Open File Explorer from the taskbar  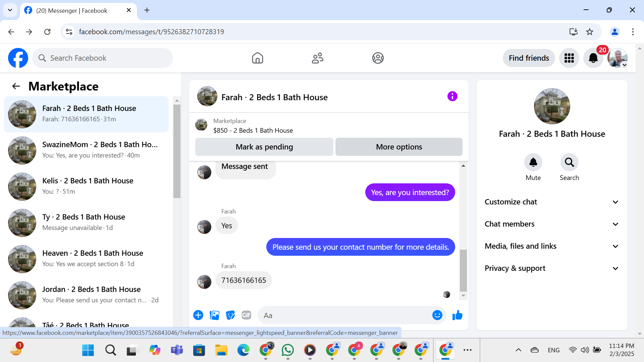tap(221, 350)
